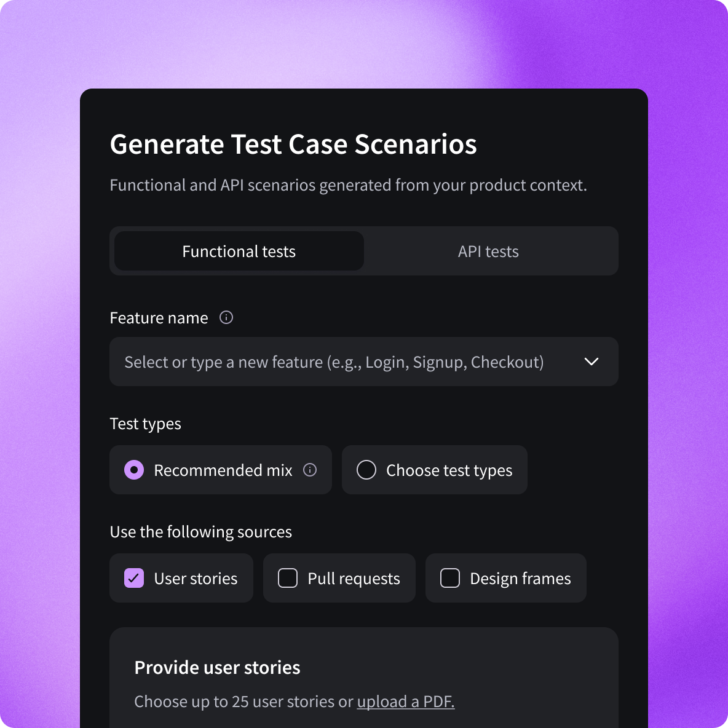The width and height of the screenshot is (728, 728).
Task: Click the checked User stories checkbox icon
Action: 134,578
